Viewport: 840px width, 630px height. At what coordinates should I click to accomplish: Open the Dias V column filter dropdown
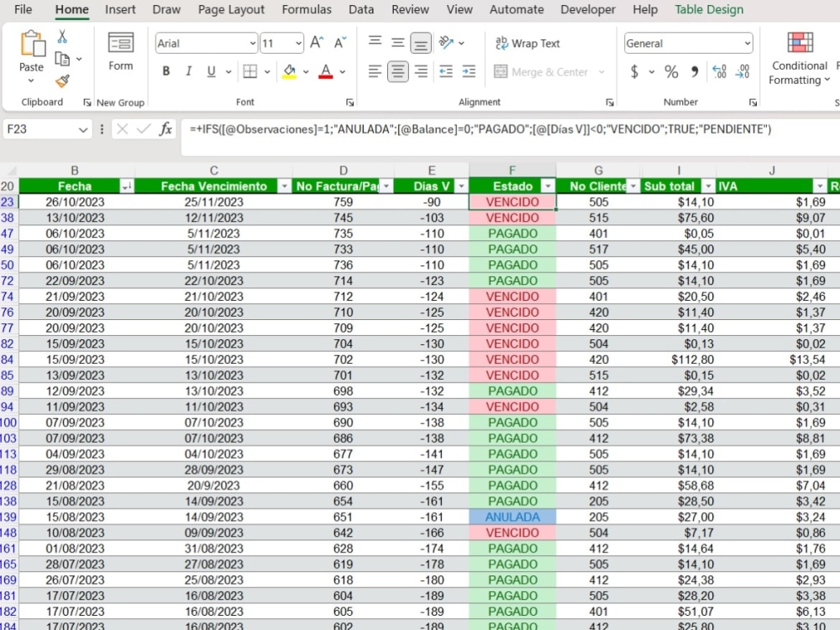[460, 186]
